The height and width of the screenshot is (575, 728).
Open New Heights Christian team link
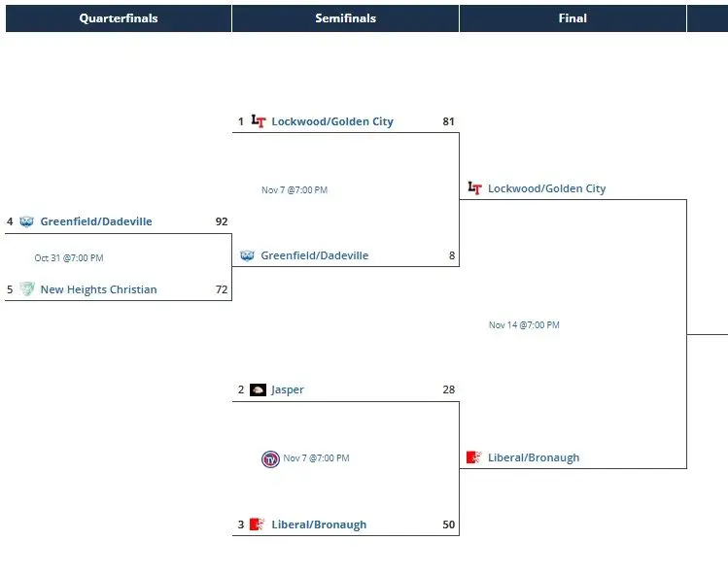coord(98,289)
